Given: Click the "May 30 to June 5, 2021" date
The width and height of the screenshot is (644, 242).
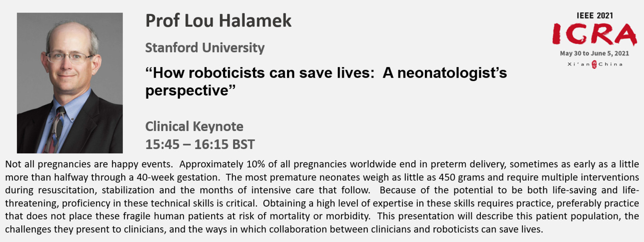Looking at the screenshot, I should [594, 53].
